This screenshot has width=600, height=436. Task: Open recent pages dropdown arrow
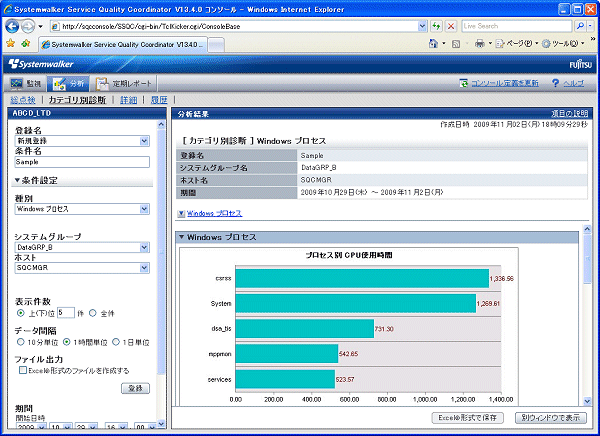(x=41, y=27)
